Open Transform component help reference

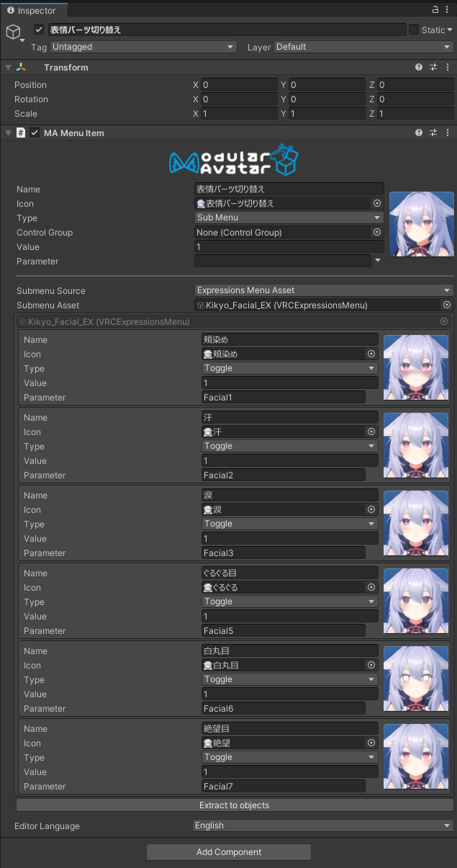pos(419,67)
